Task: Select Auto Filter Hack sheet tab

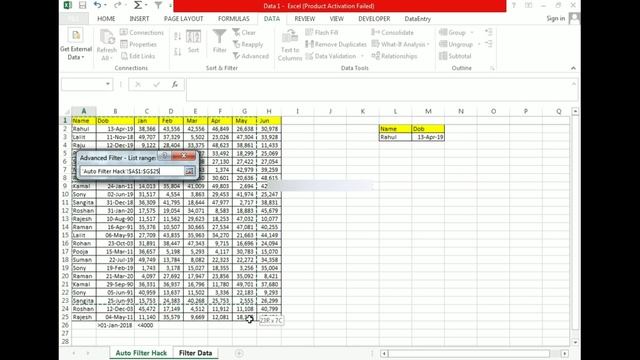Action: pyautogui.click(x=141, y=353)
